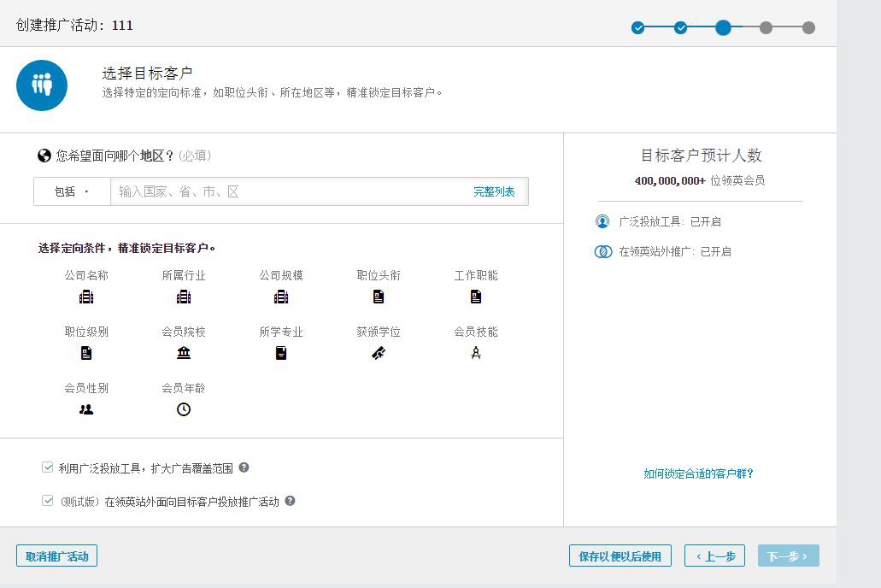The image size is (881, 588).
Task: Select the 会员性别 gender targeting icon
Action: coord(86,409)
